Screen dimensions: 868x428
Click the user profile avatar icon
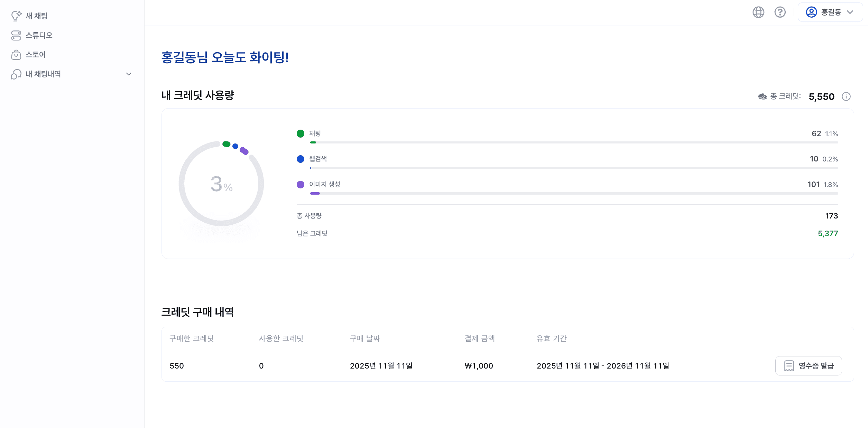811,13
